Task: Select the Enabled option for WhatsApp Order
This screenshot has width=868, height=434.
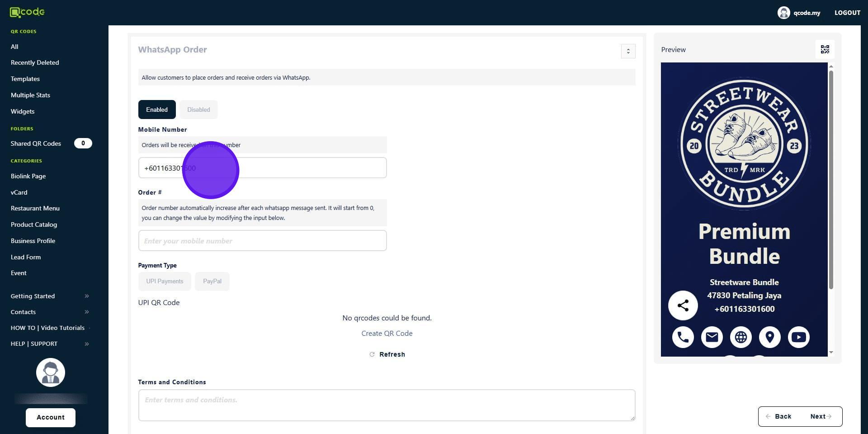Action: pyautogui.click(x=157, y=110)
